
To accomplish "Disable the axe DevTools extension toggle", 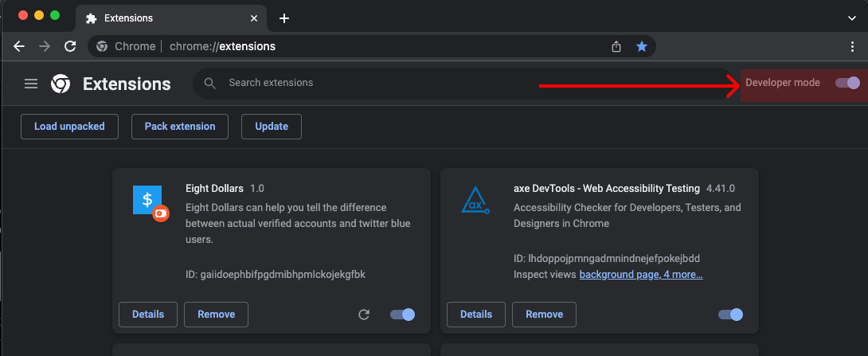I will [x=731, y=315].
